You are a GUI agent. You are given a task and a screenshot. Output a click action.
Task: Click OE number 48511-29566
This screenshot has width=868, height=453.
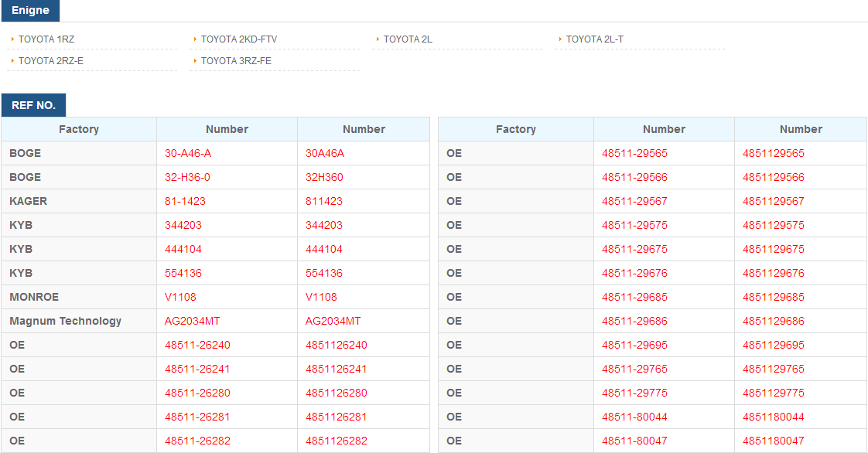634,178
